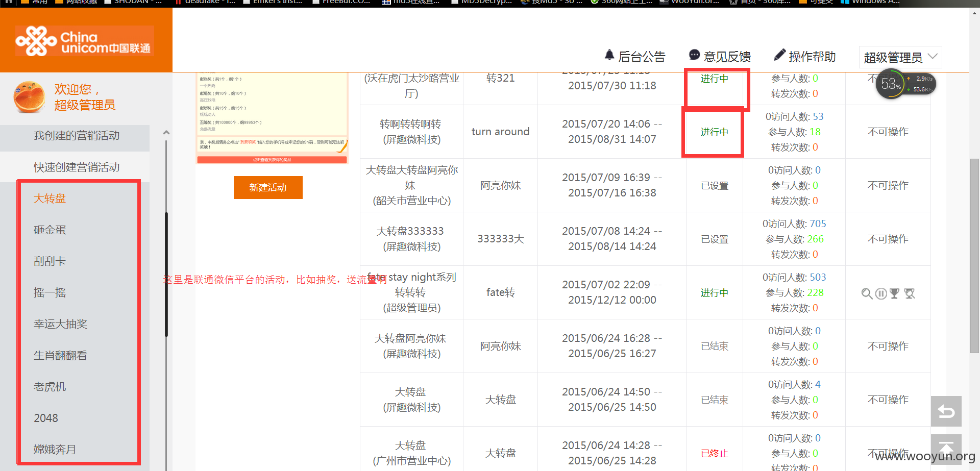Open the winners search trophy icon for fate转
980x471 pixels.
(x=910, y=293)
